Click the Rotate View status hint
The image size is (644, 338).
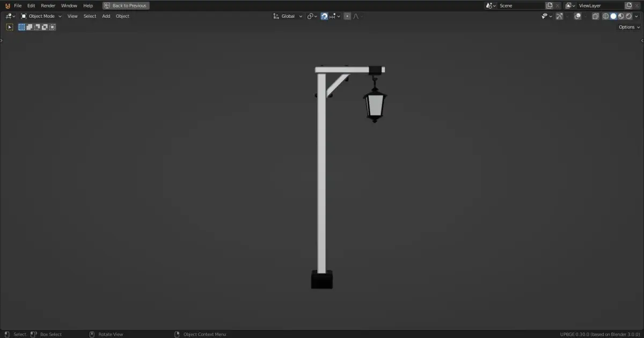pos(106,334)
